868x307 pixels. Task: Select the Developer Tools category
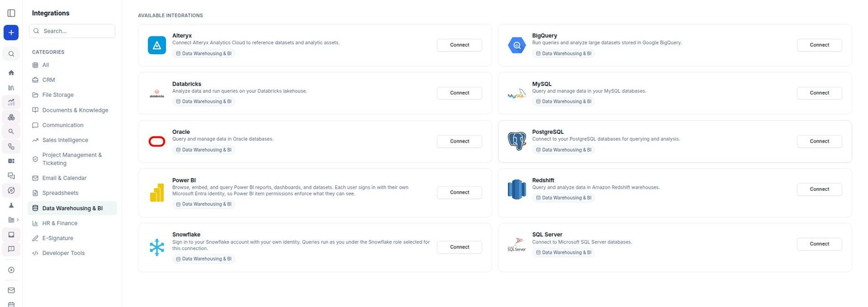click(72, 253)
